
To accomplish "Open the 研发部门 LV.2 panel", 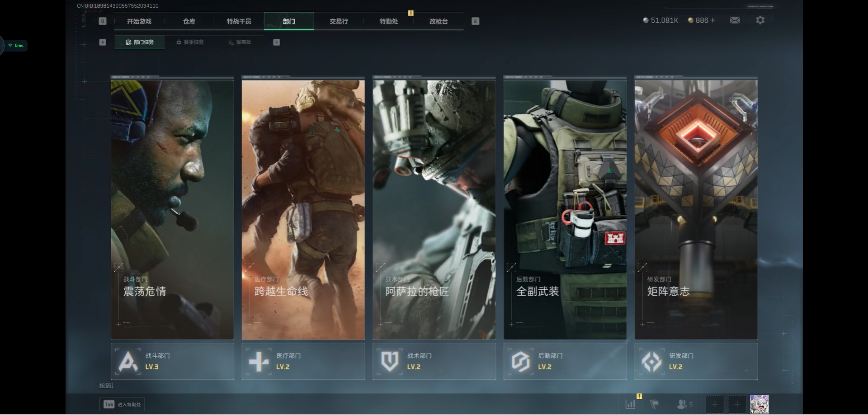I will pos(696,362).
